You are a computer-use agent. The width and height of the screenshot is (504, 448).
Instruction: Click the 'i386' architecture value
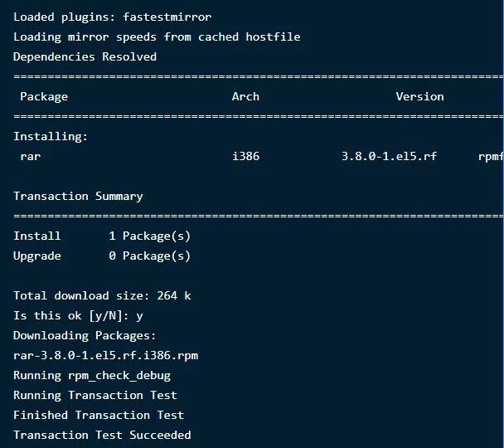coord(245,156)
